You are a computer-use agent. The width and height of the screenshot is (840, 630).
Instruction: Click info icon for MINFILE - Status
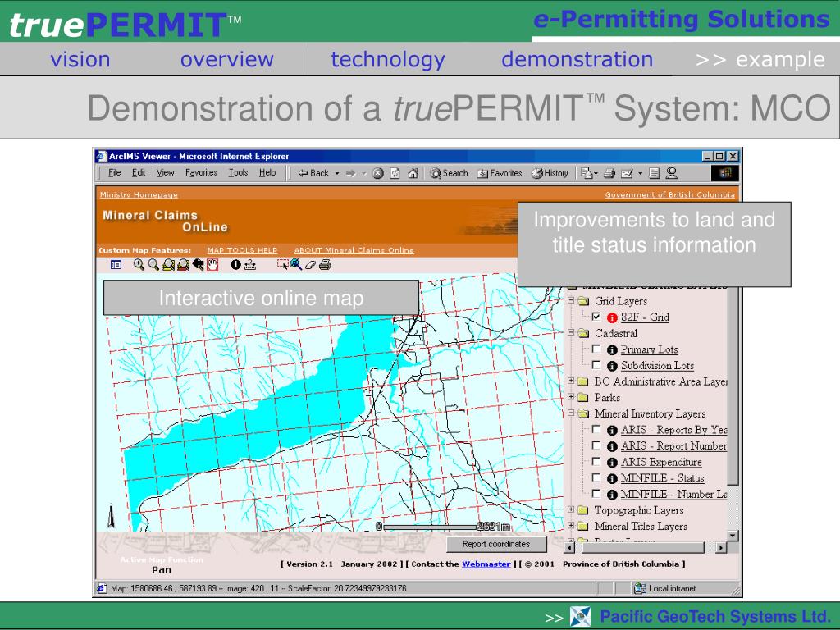click(612, 478)
